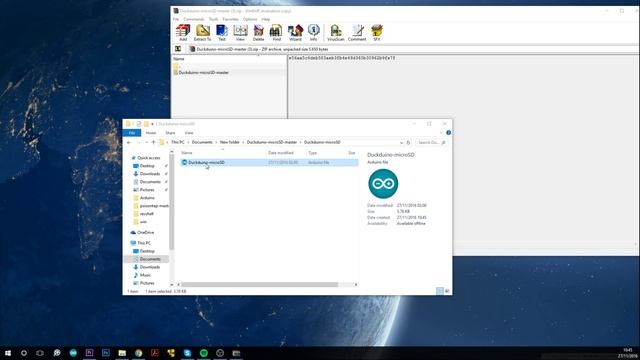640x360 pixels.
Task: Click Windows Start button on taskbar
Action: pyautogui.click(x=8, y=353)
